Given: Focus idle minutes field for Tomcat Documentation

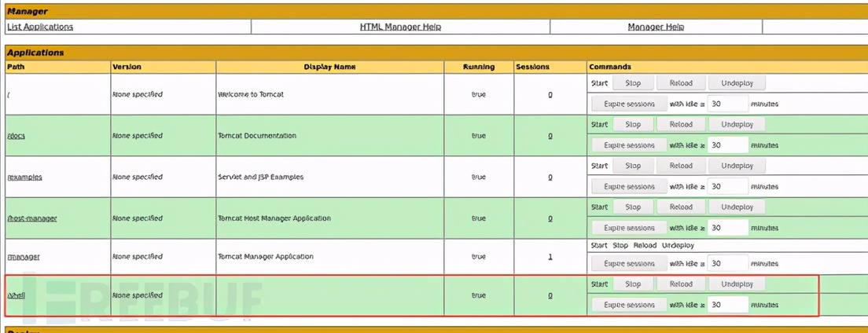Looking at the screenshot, I should tap(728, 145).
